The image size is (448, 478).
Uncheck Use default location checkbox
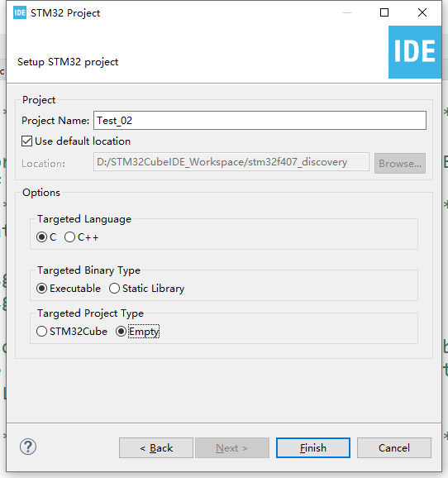pos(26,141)
